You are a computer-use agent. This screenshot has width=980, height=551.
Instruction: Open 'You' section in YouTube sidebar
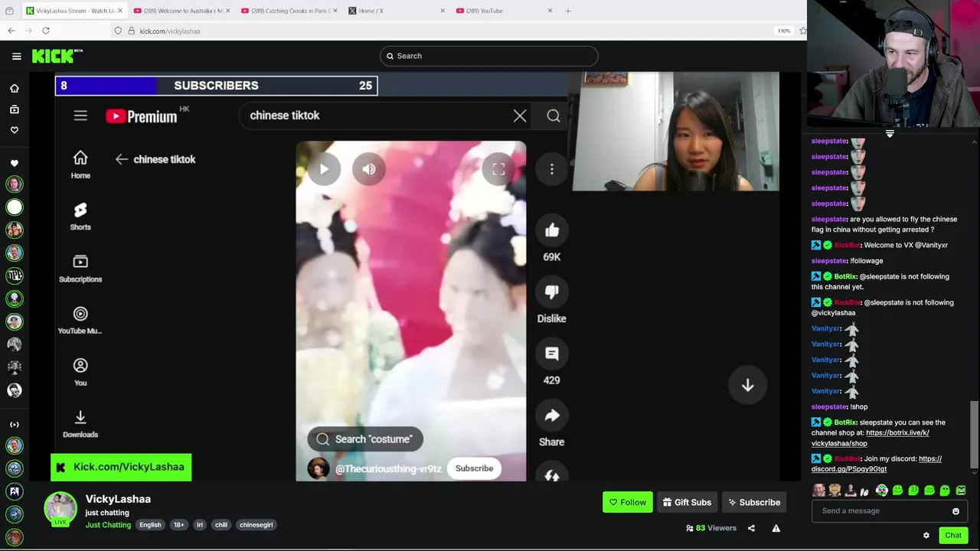coord(80,372)
